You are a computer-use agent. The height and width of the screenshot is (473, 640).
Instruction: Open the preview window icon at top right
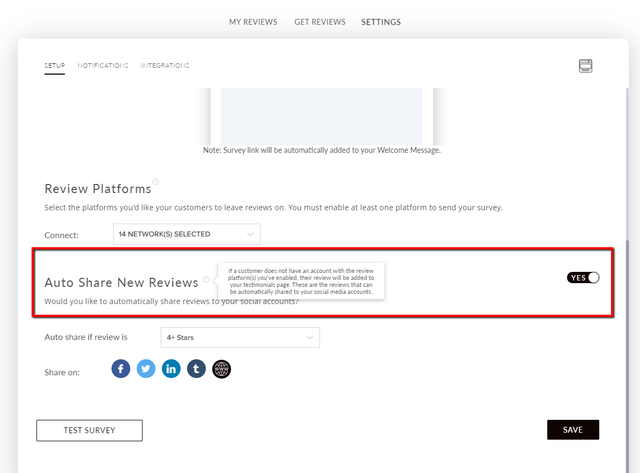click(585, 66)
